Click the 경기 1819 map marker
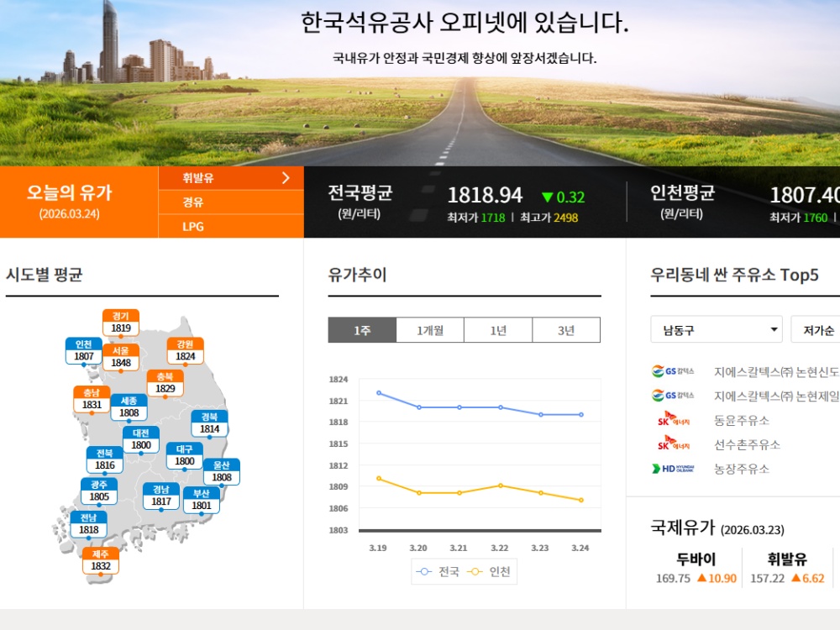Screen dimensions: 840x630 point(120,323)
